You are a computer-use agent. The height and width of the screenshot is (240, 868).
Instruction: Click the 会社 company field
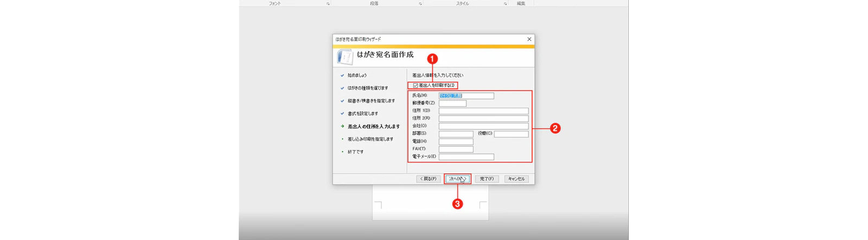483,126
